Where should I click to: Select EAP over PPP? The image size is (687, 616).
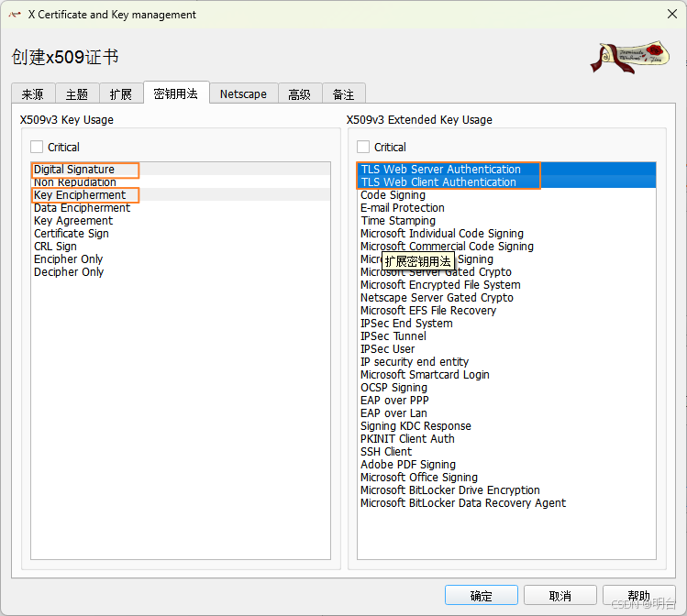tap(506, 401)
